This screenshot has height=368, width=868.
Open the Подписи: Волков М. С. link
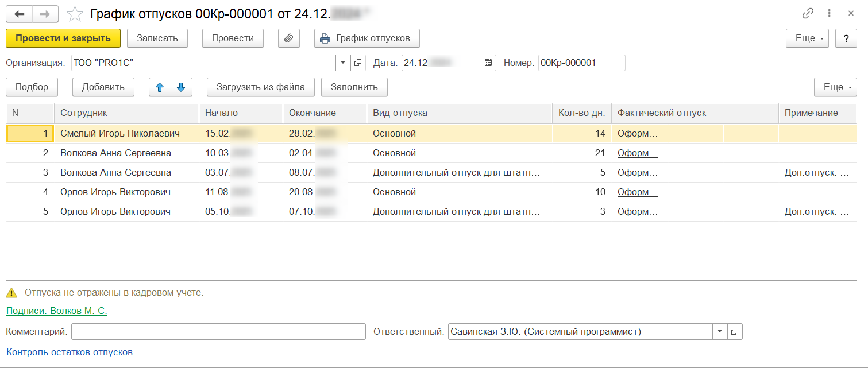pos(56,311)
